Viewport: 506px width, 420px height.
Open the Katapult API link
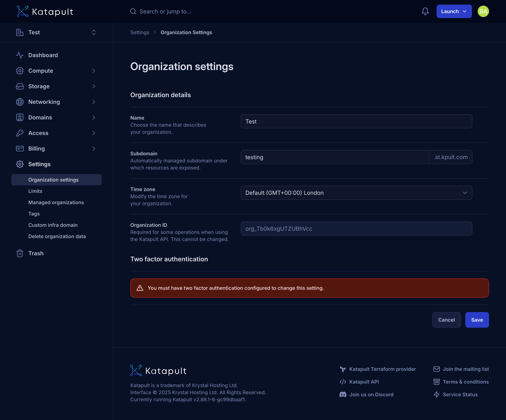[364, 382]
